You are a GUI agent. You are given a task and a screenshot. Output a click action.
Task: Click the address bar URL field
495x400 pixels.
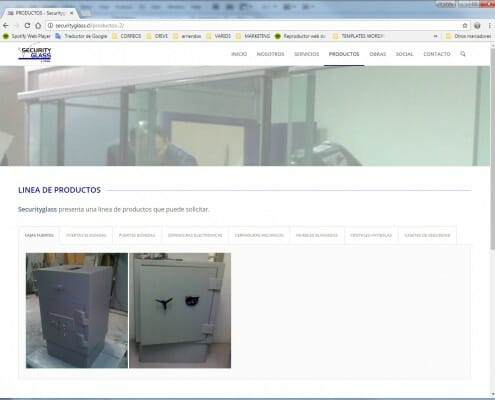(x=257, y=26)
